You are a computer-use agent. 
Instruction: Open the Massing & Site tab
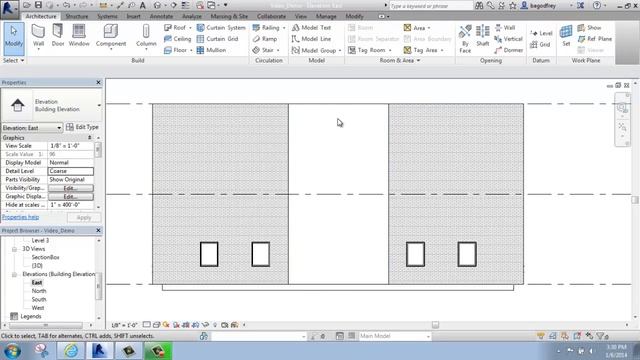[229, 16]
